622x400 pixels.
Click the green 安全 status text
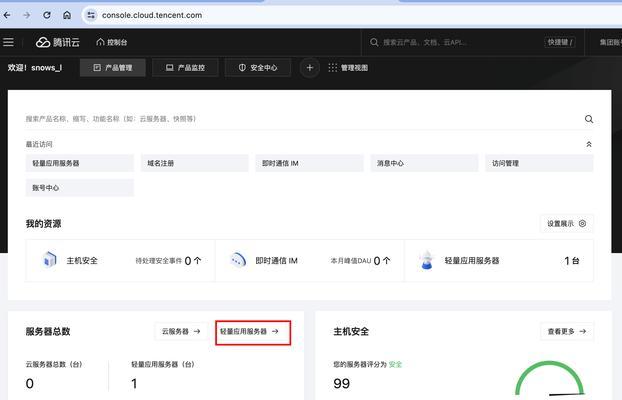tap(395, 364)
